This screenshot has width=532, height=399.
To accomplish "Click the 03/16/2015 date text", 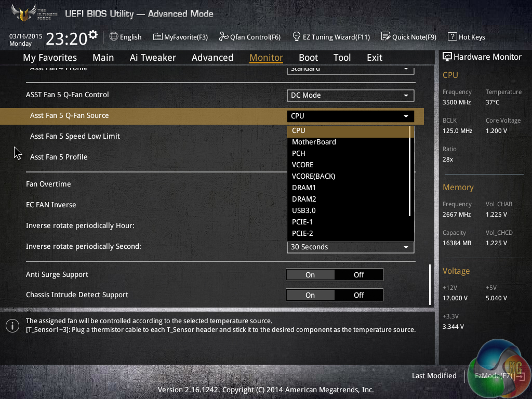I will click(x=26, y=36).
